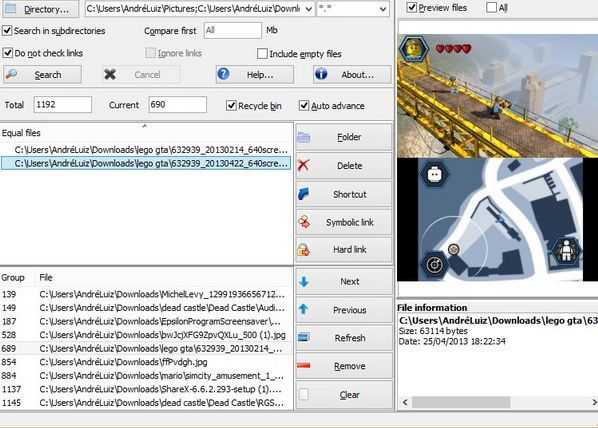The image size is (598, 428).
Task: Select the 632939_20130214 equal file row
Action: click(x=146, y=150)
